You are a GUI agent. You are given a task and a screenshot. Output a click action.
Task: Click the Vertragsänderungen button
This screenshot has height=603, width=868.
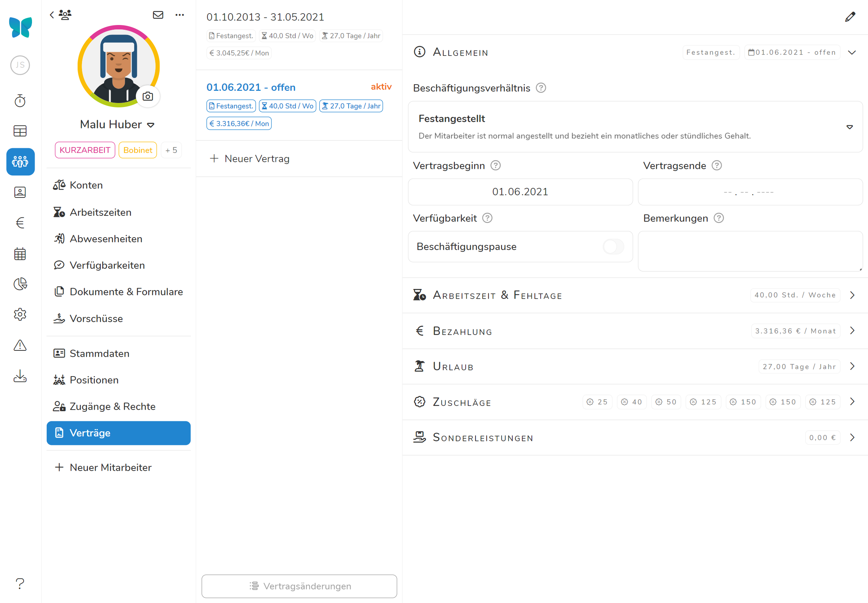[x=299, y=586]
